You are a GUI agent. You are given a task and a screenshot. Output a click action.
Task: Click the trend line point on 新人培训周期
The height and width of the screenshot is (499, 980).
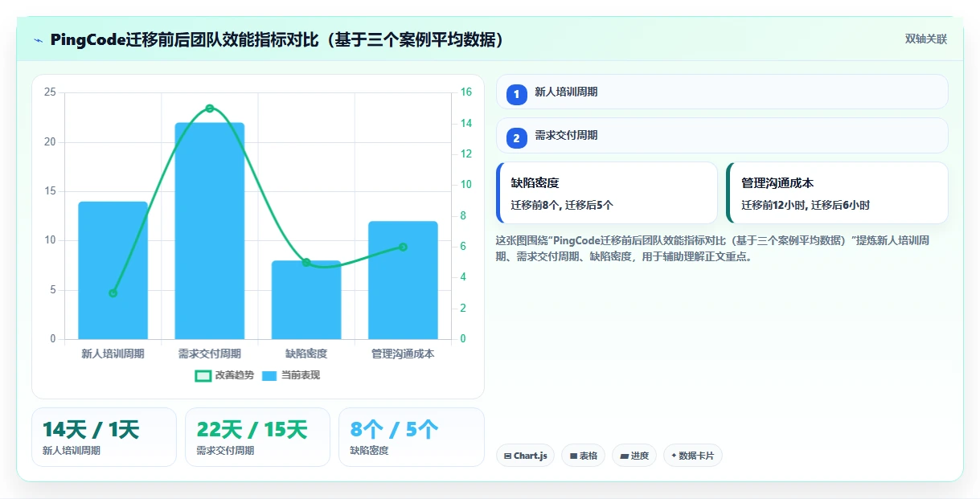113,293
